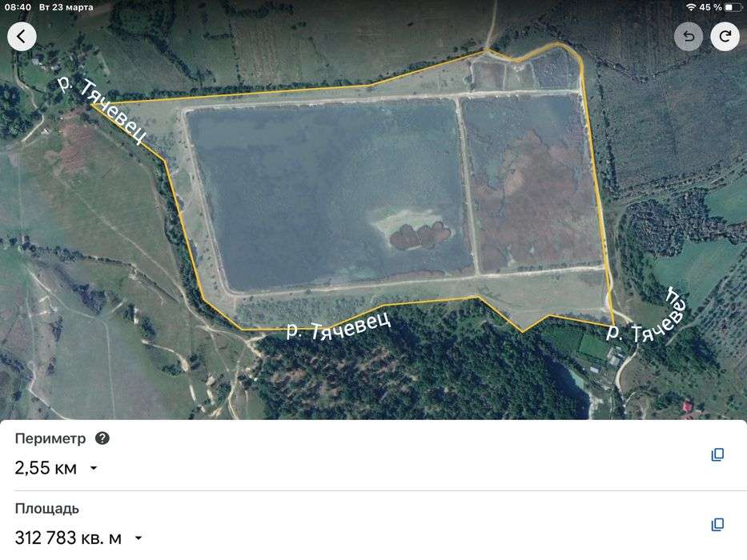Image resolution: width=747 pixels, height=560 pixels.
Task: Tap the bottom-center р. Тячевец label
Action: coord(338,326)
